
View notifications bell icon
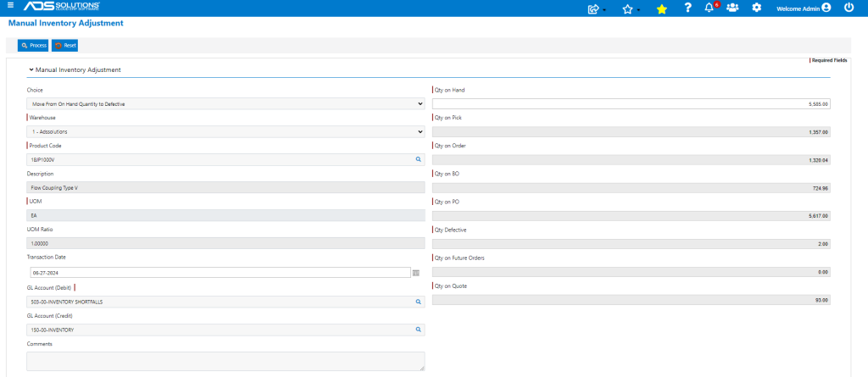point(709,8)
